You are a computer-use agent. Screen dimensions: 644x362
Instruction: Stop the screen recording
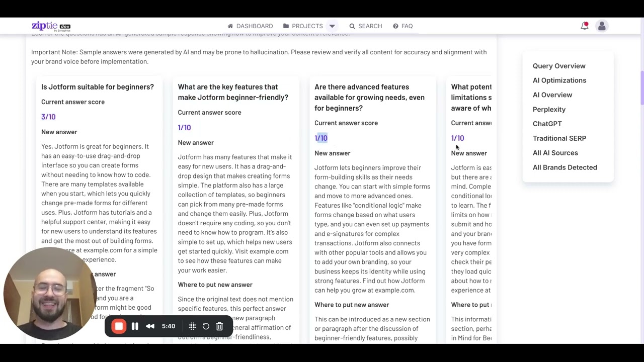(119, 326)
